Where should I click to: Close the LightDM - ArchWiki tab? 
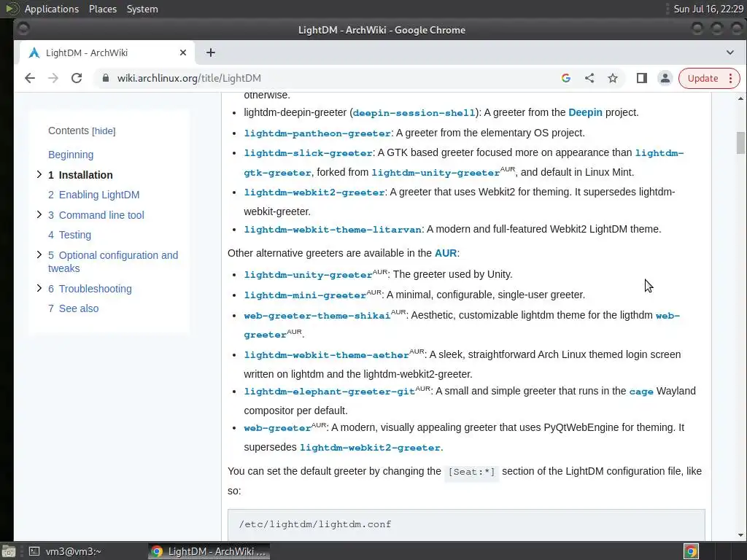click(x=183, y=52)
